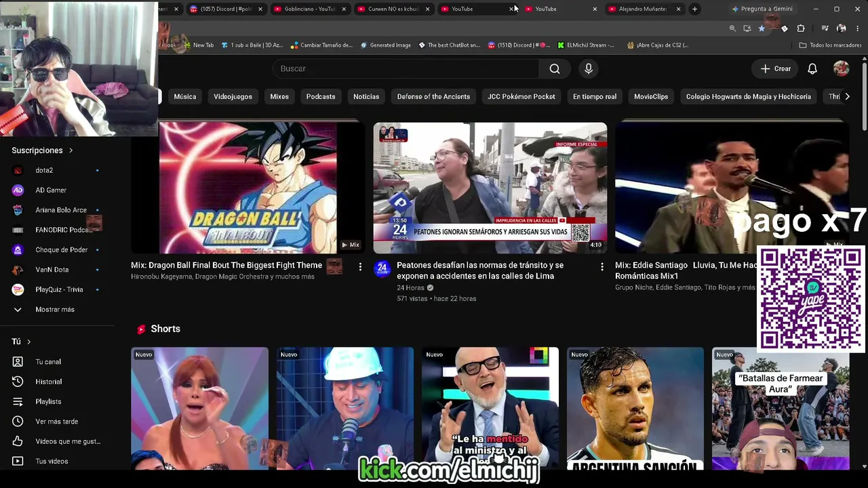Click the page vertical scrollbar

(865, 95)
